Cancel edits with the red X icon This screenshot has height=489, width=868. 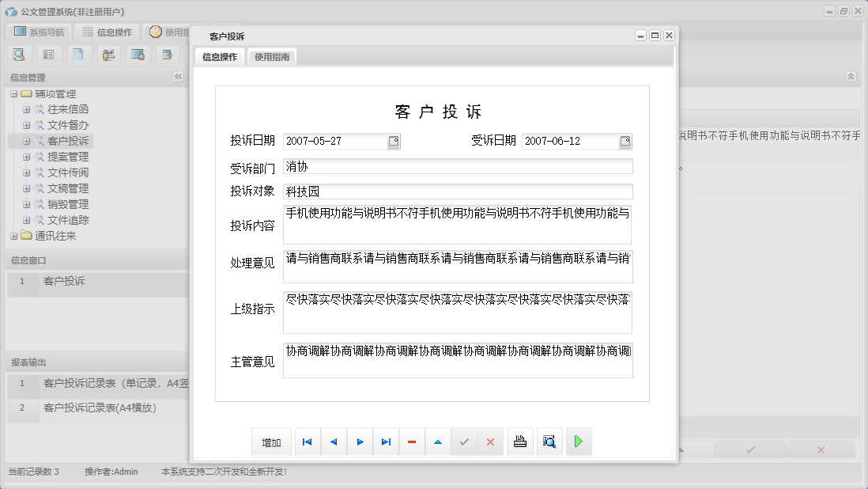[490, 442]
